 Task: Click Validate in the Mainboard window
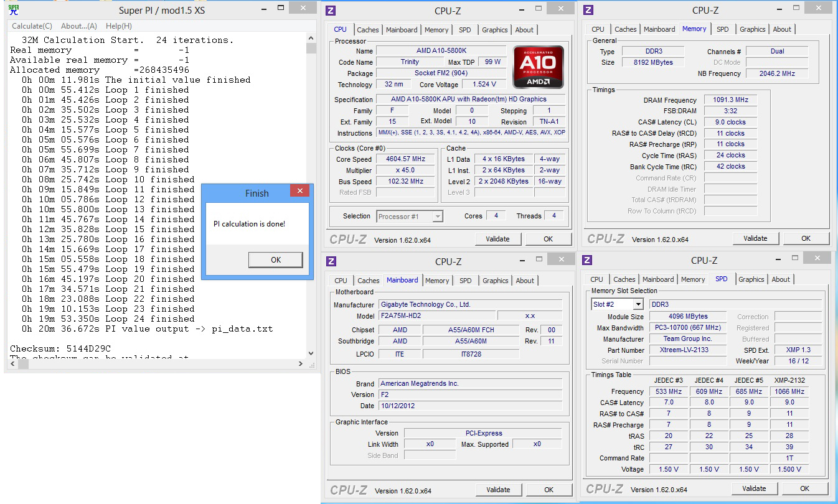(498, 490)
